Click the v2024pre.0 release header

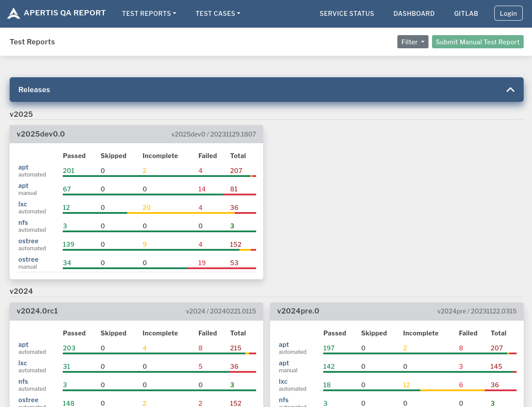tap(298, 311)
